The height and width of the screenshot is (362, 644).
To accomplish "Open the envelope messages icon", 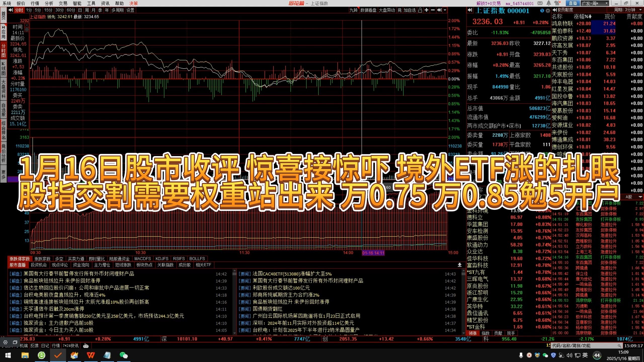I will [540, 3].
